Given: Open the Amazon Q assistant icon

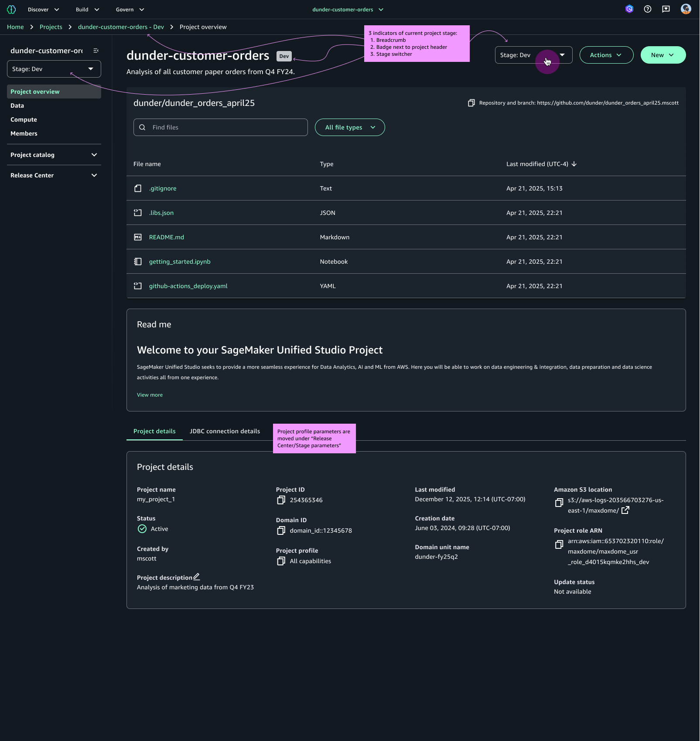Looking at the screenshot, I should [629, 9].
